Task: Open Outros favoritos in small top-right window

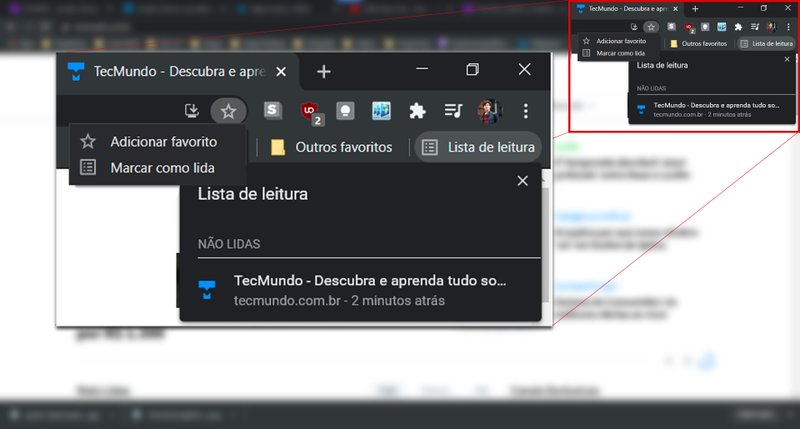Action: click(x=698, y=44)
